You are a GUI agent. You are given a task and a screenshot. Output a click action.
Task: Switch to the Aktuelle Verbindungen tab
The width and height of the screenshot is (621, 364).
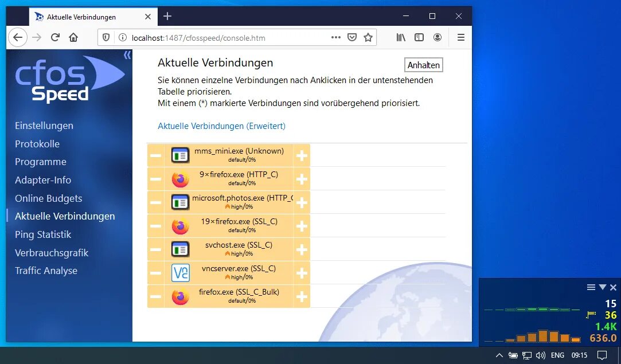pyautogui.click(x=93, y=17)
